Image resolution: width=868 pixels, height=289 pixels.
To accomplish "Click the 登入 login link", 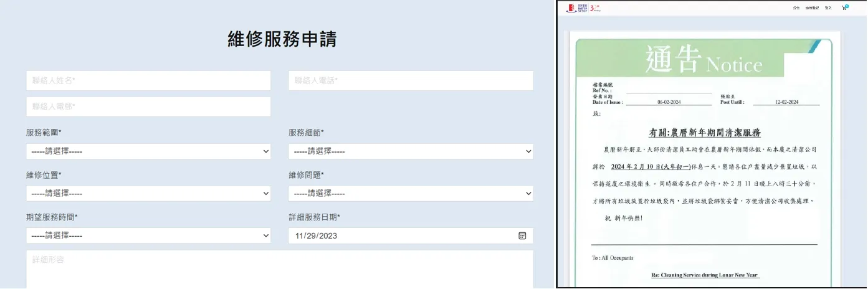I will (x=828, y=8).
